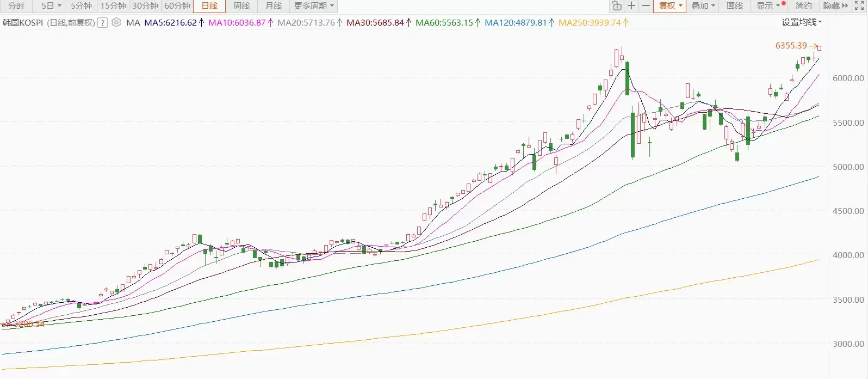
Task: Expand the 叠加 overlay dropdown
Action: click(703, 6)
